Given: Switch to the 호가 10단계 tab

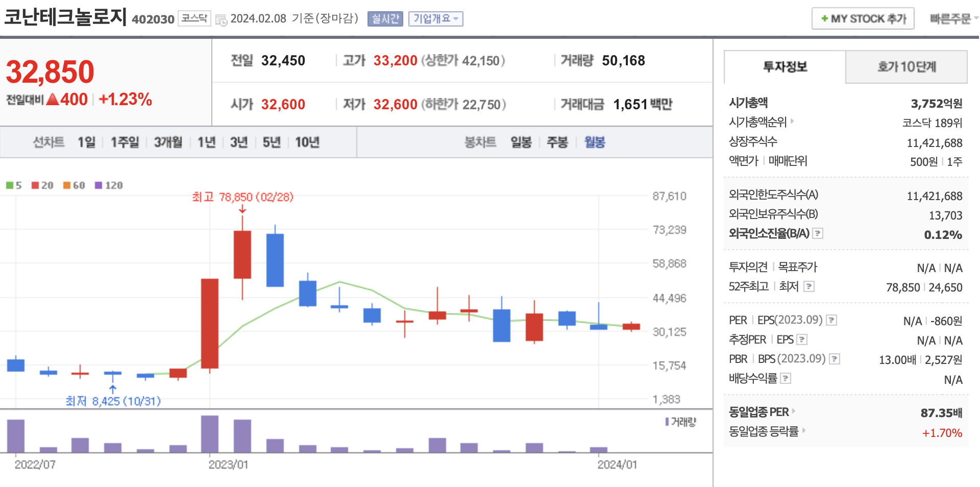Looking at the screenshot, I should tap(906, 67).
